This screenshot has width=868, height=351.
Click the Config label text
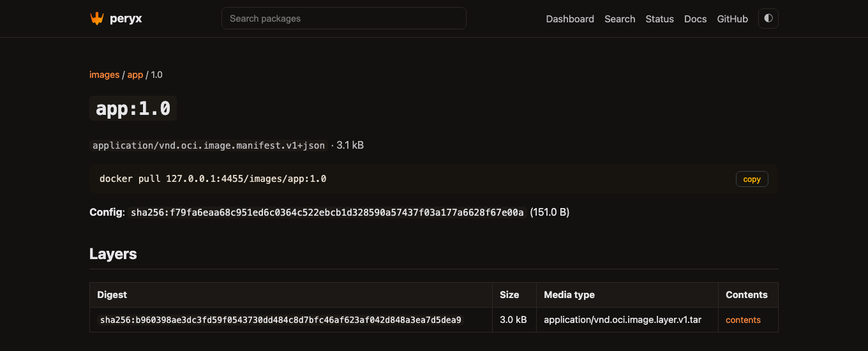point(107,212)
